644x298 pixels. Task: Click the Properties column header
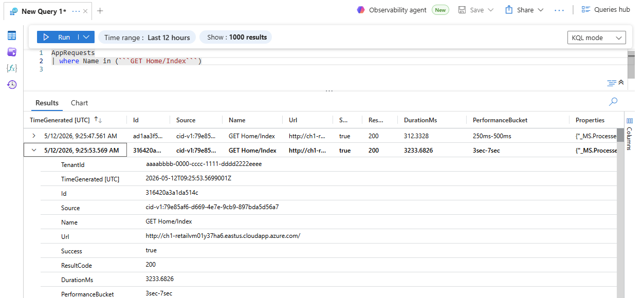pyautogui.click(x=593, y=120)
